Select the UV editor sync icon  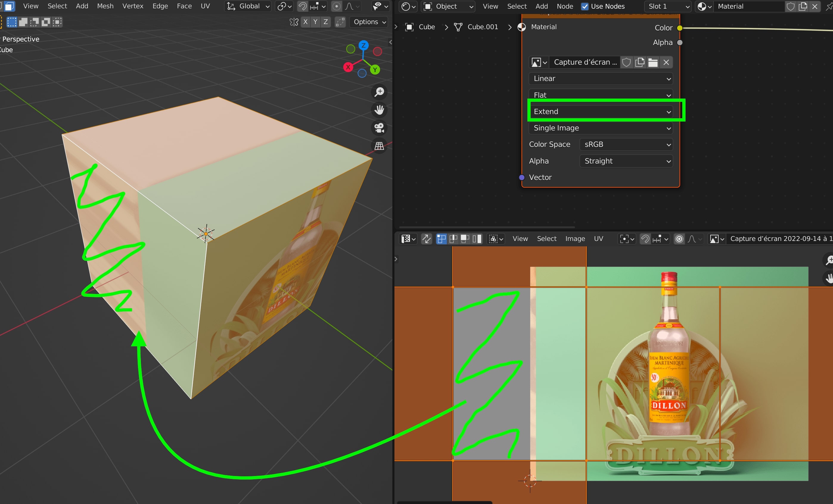426,238
